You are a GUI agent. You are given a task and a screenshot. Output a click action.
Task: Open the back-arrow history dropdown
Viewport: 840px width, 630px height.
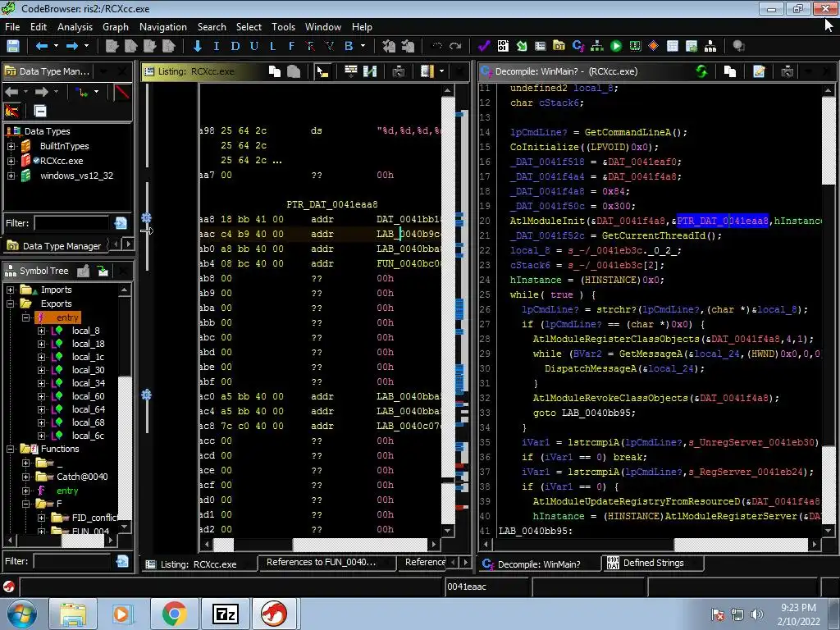56,46
